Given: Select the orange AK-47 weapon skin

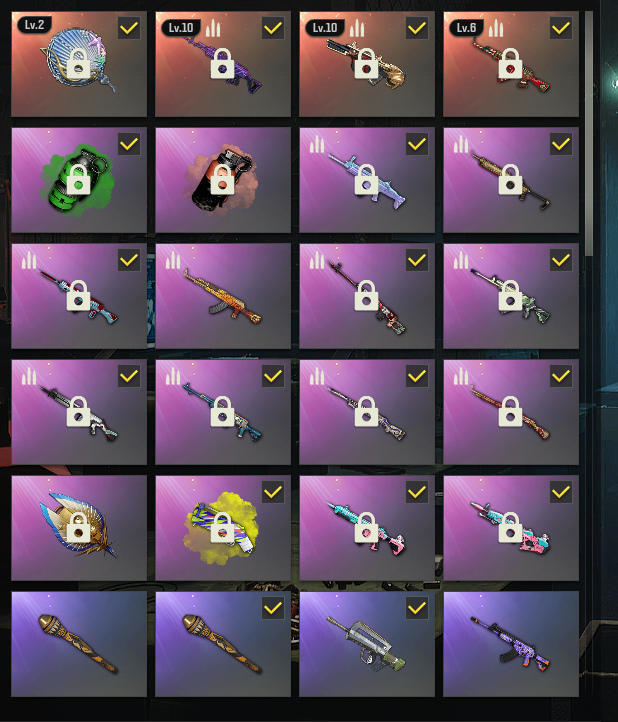Looking at the screenshot, I should 223,296.
